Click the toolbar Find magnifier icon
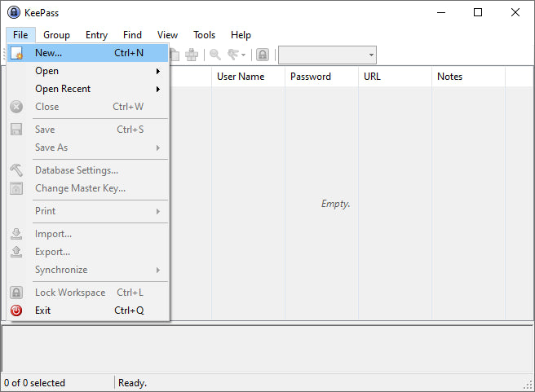535x392 pixels. pos(215,55)
